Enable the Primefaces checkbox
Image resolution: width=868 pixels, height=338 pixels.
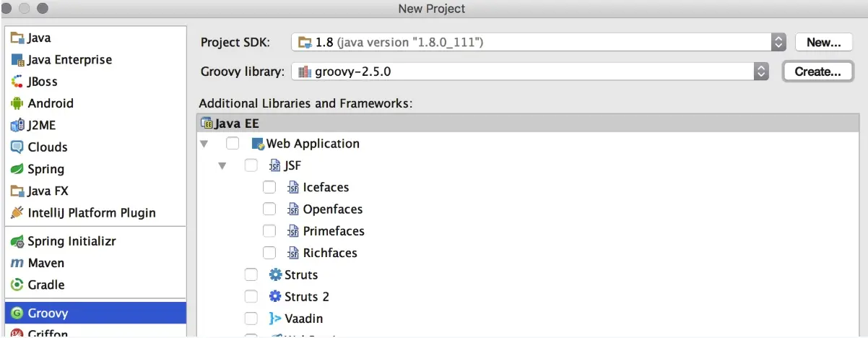pyautogui.click(x=269, y=231)
